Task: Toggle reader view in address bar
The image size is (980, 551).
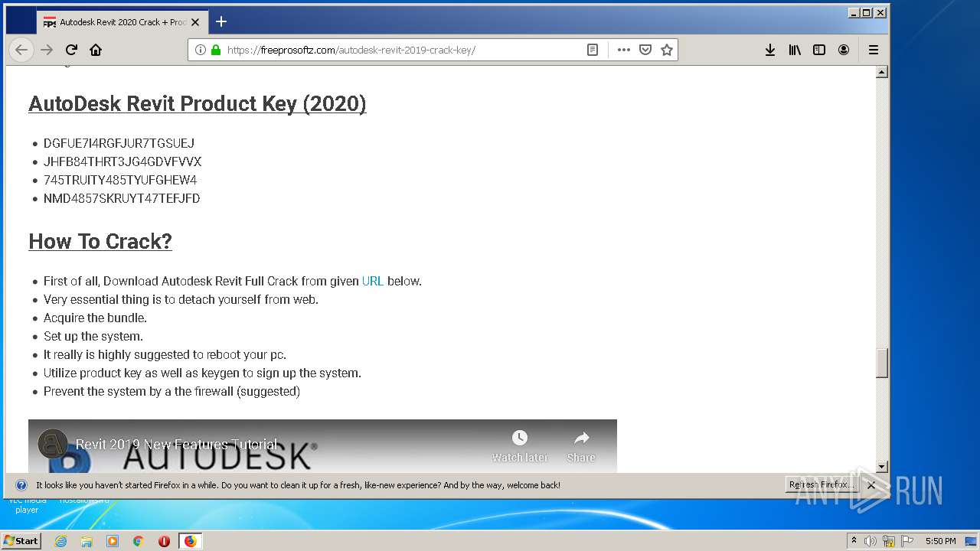Action: (592, 50)
